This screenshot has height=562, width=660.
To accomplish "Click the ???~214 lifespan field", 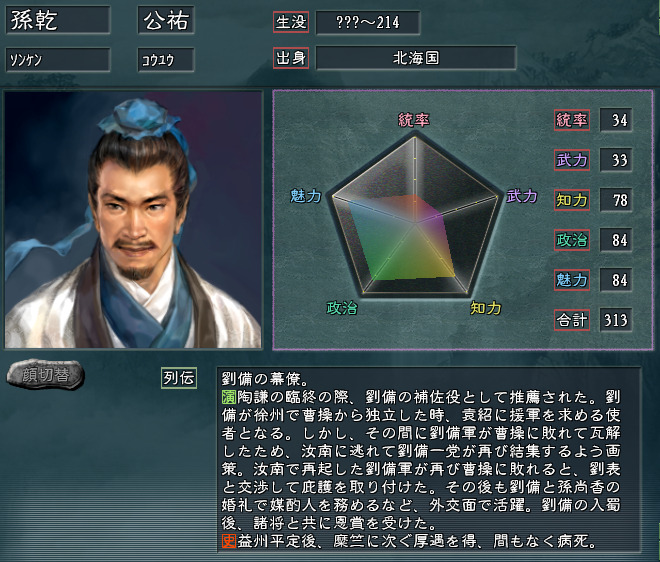I will [x=368, y=22].
